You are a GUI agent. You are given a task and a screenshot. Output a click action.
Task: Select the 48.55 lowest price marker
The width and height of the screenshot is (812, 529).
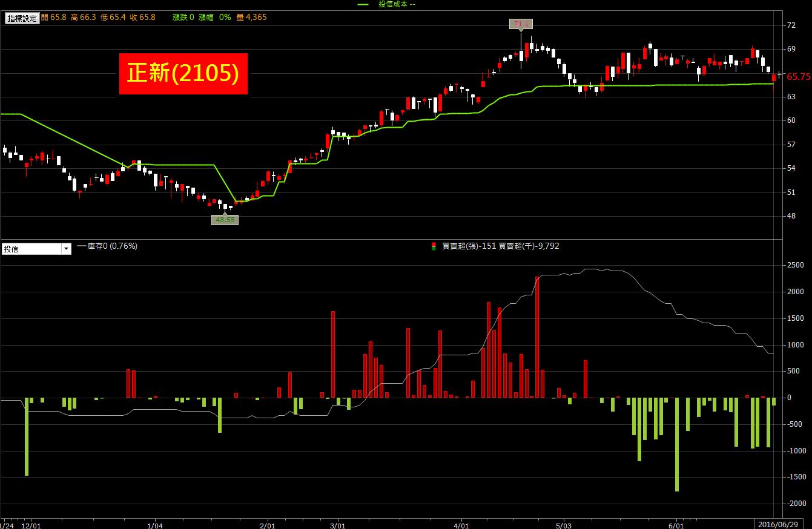[225, 220]
